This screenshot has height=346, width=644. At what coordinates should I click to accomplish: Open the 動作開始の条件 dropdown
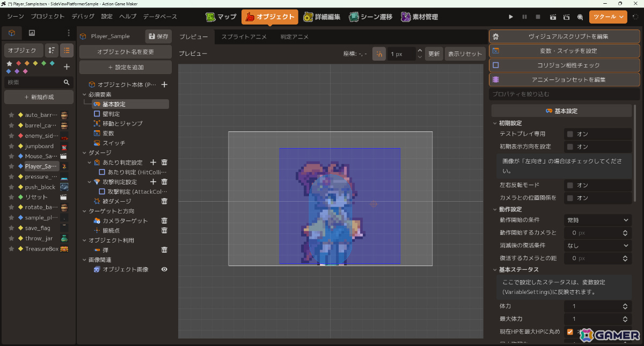[598, 220]
